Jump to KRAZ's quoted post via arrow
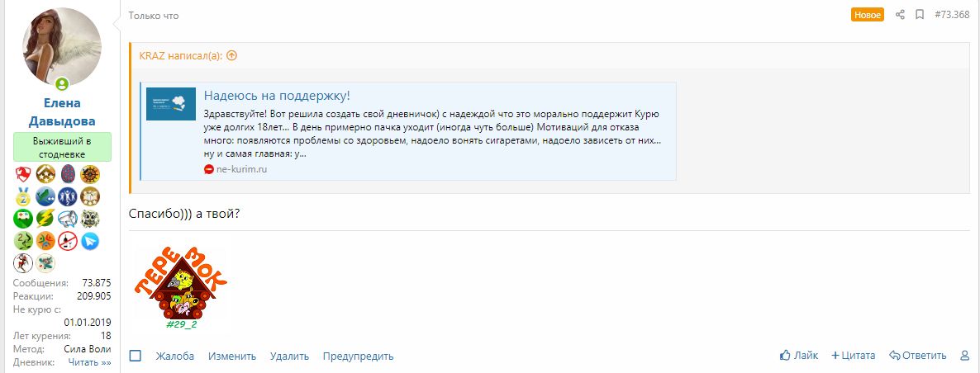This screenshot has height=373, width=980. click(x=231, y=56)
